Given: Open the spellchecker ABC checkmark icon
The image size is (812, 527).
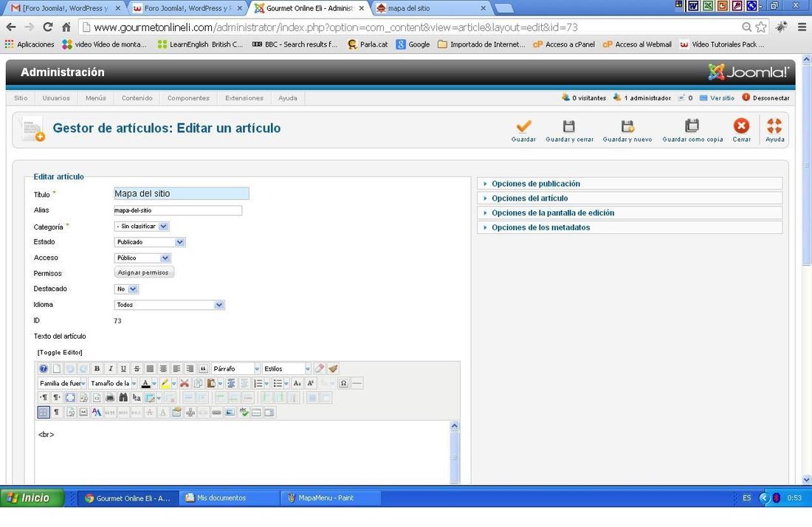Looking at the screenshot, I should [x=244, y=412].
